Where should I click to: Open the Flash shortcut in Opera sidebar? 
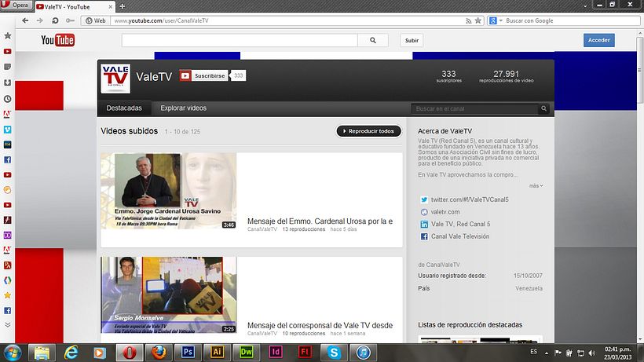7,220
